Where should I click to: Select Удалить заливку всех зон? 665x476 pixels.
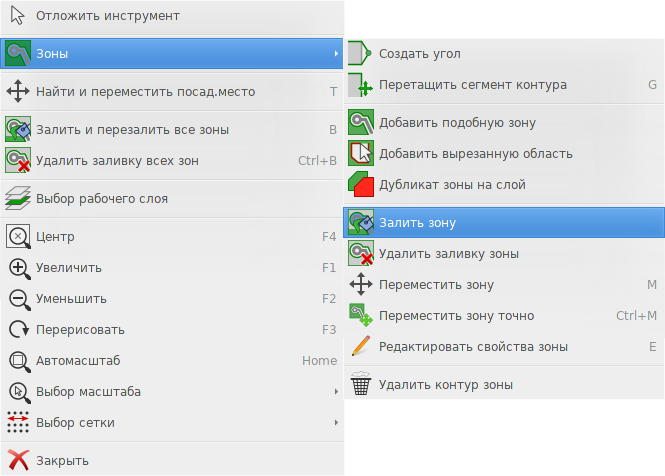pos(172,160)
